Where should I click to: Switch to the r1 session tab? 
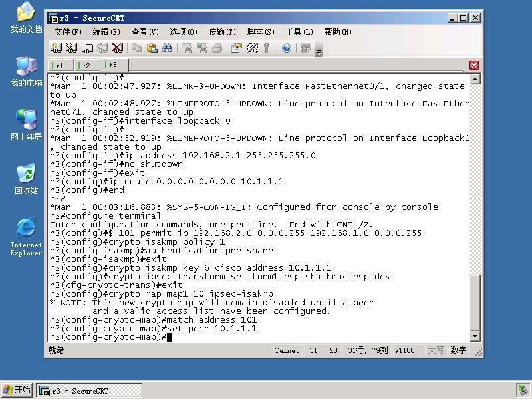[61, 65]
